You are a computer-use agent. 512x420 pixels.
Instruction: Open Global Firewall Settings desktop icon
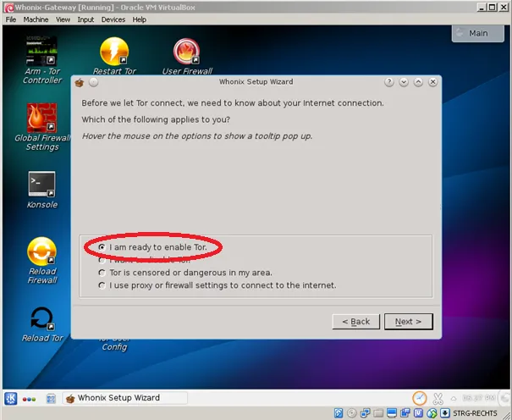tap(42, 127)
